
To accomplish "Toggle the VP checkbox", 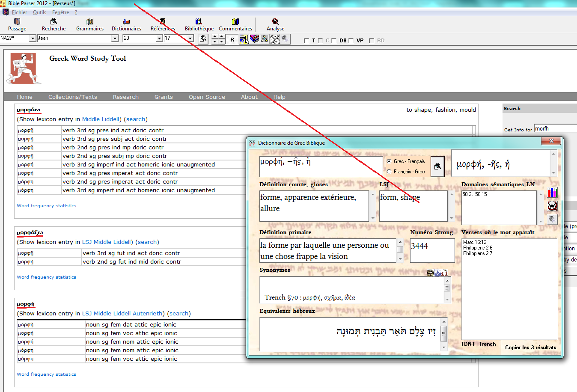I will coord(351,41).
